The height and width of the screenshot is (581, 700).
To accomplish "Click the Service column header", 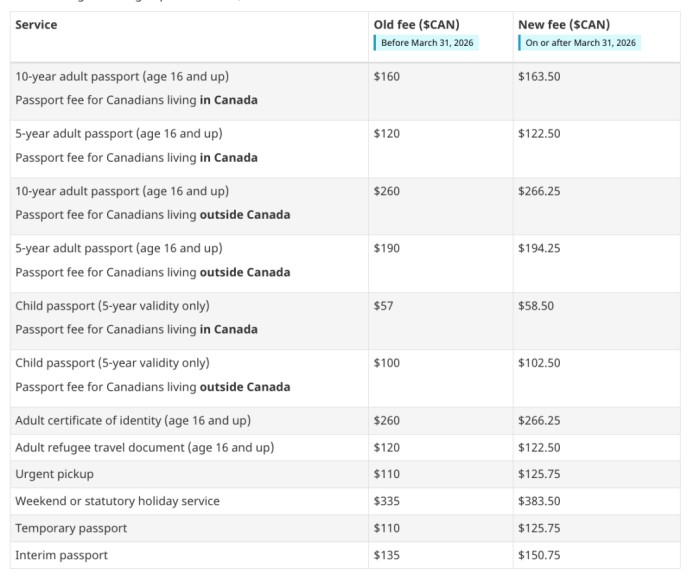I will pyautogui.click(x=36, y=25).
